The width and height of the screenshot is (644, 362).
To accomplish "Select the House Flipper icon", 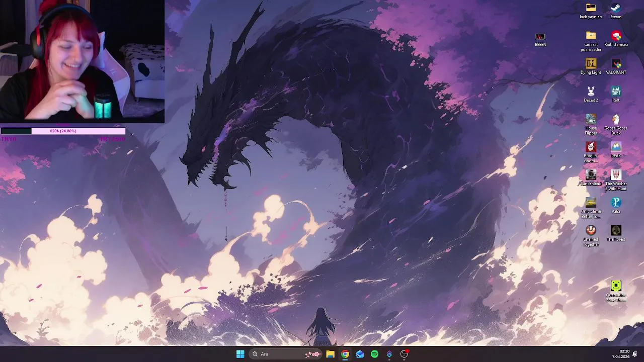I will 591,124.
